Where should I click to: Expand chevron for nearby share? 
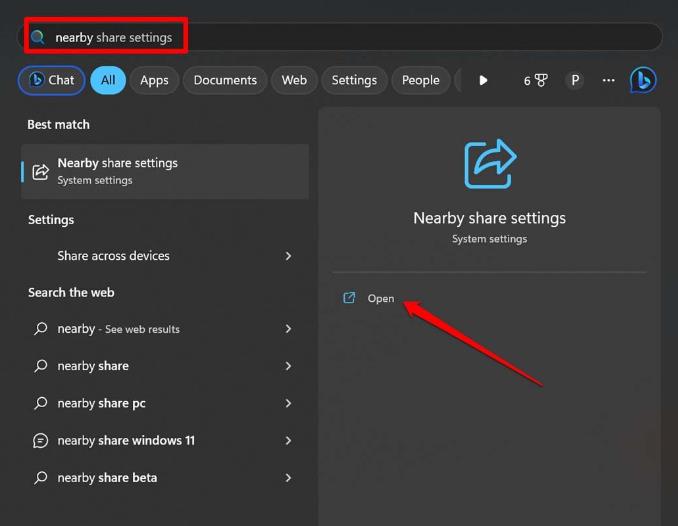pyautogui.click(x=288, y=366)
